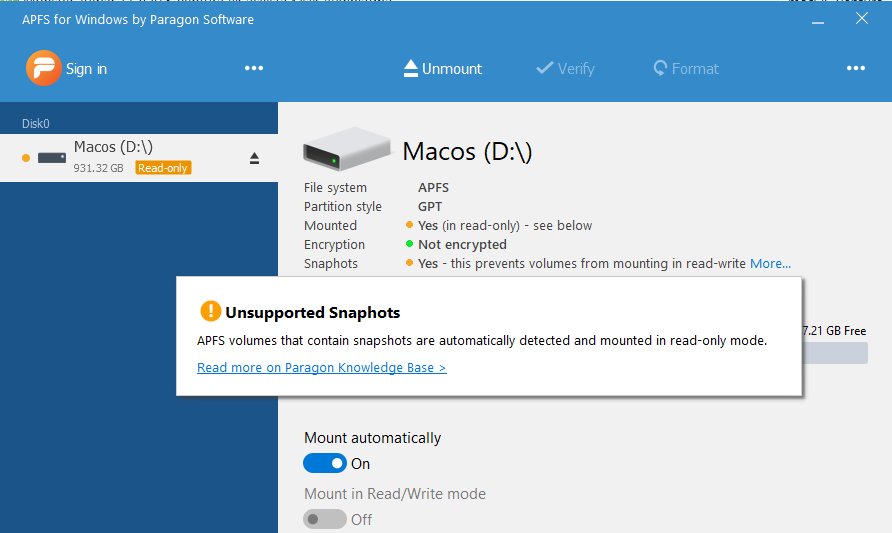This screenshot has height=533, width=892.
Task: Click the Verify toolbar button
Action: 565,68
